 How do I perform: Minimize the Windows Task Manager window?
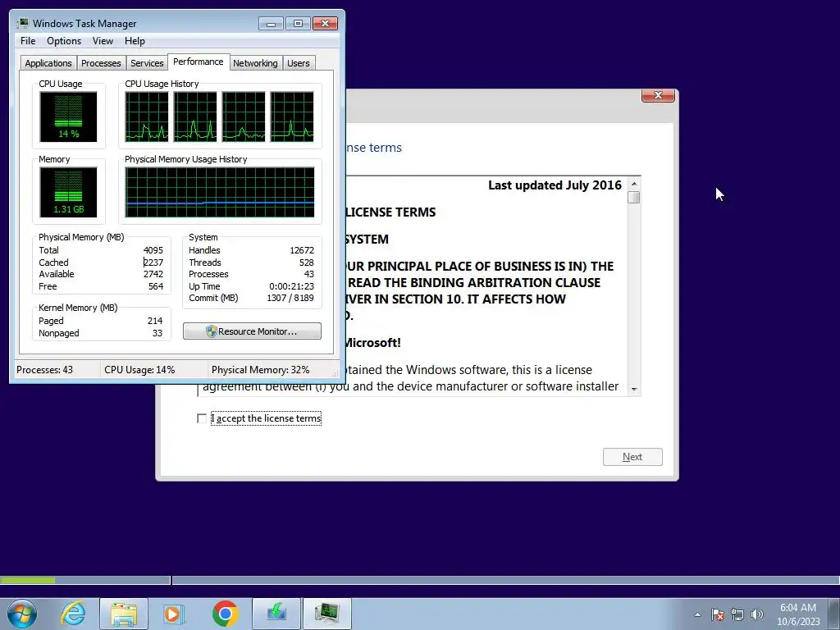(x=271, y=24)
